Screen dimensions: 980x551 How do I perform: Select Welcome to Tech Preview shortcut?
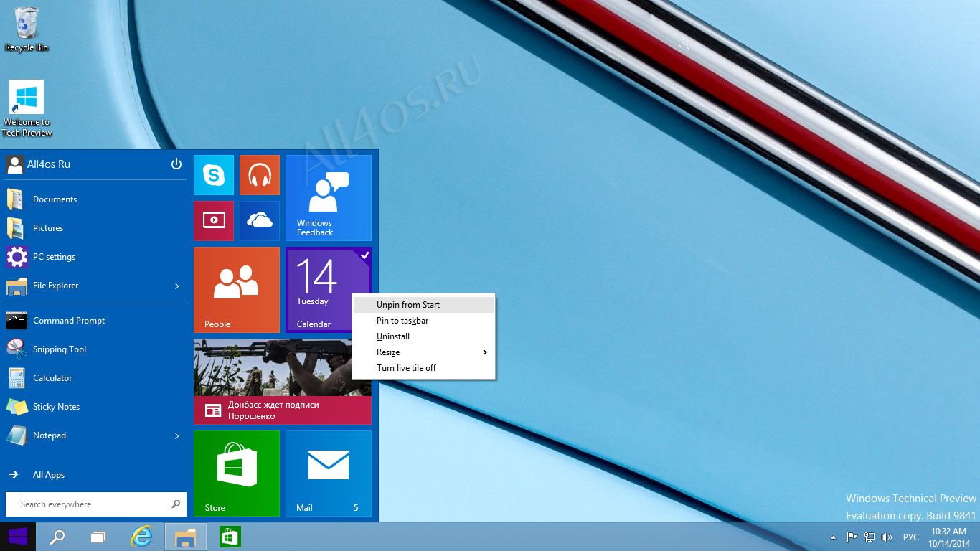27,108
